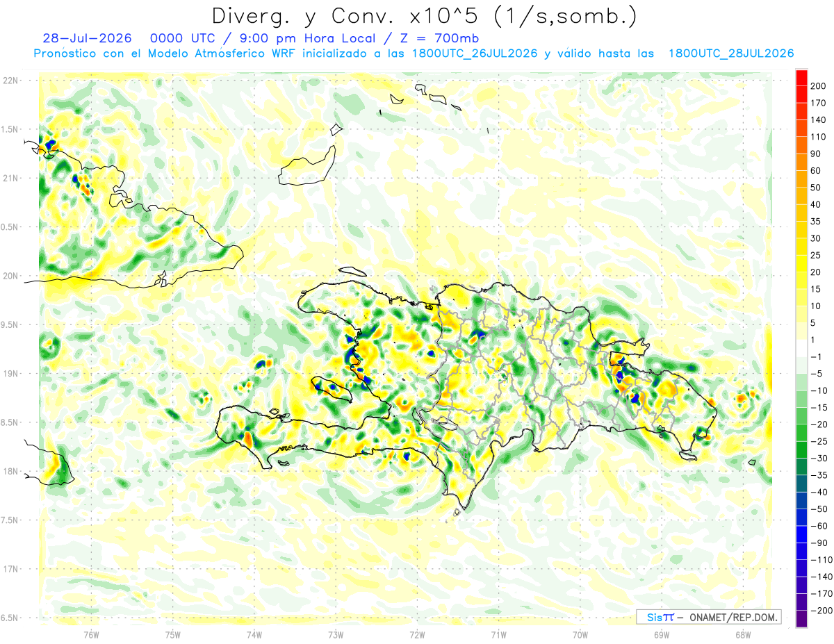Click the colorbar label '-15'
834x644 pixels.
tap(819, 408)
